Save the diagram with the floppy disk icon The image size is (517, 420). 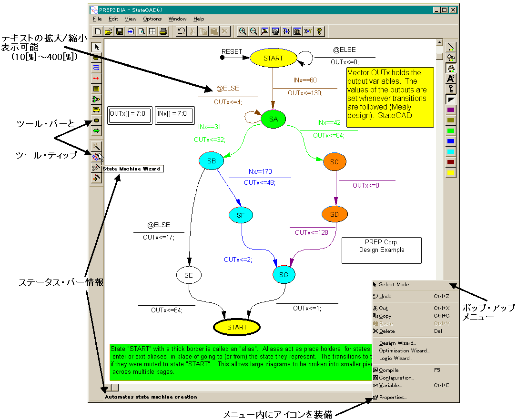click(x=119, y=31)
